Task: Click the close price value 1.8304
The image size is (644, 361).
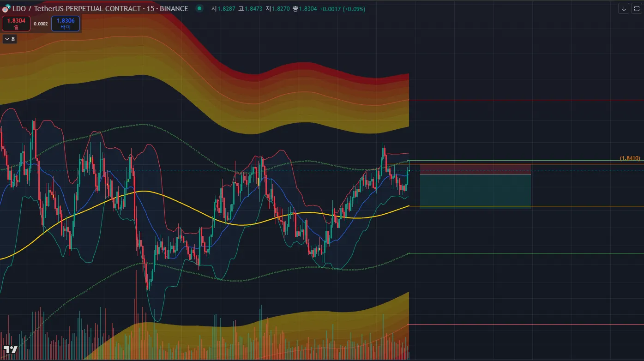Action: (x=308, y=8)
